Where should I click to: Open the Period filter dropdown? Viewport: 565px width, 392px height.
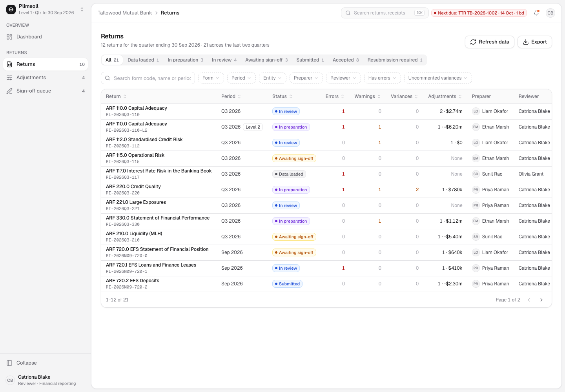241,78
